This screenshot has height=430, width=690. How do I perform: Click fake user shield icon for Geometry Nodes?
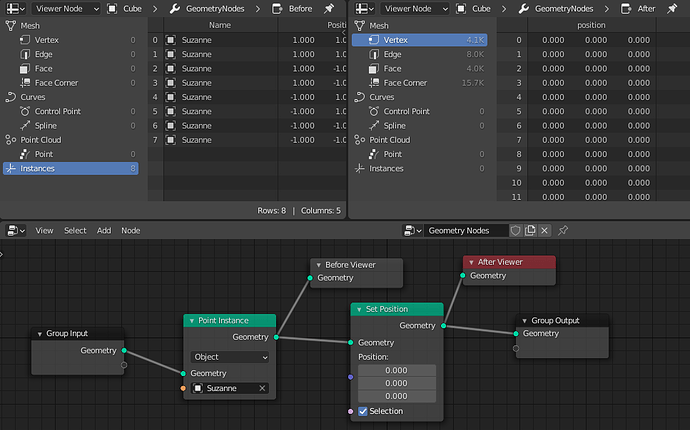click(x=516, y=230)
